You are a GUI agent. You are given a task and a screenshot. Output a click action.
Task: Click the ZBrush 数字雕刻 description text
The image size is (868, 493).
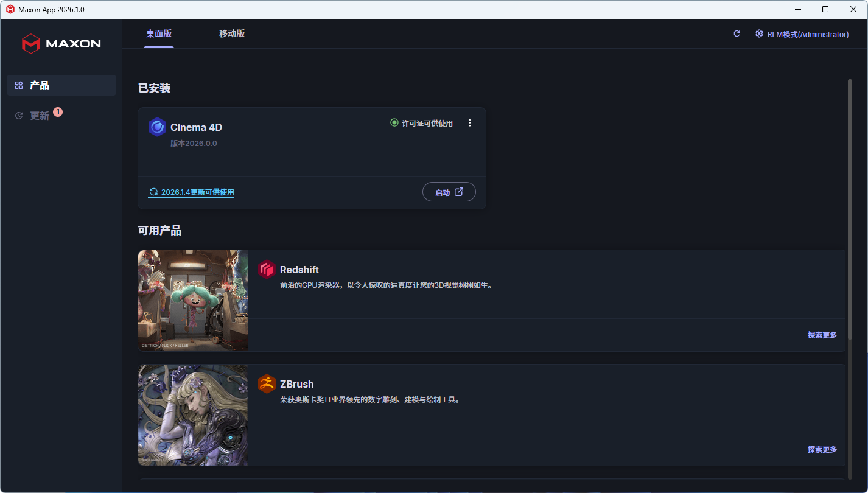point(370,400)
